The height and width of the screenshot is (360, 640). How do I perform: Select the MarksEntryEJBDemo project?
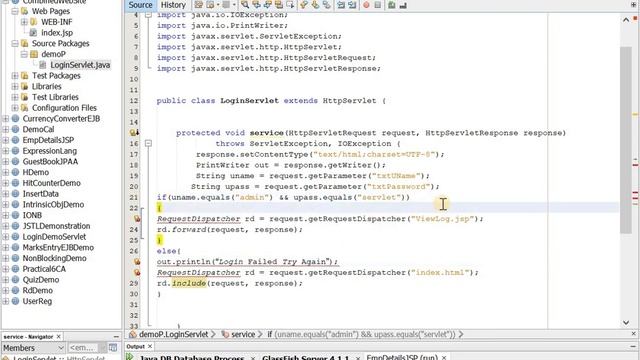point(58,247)
